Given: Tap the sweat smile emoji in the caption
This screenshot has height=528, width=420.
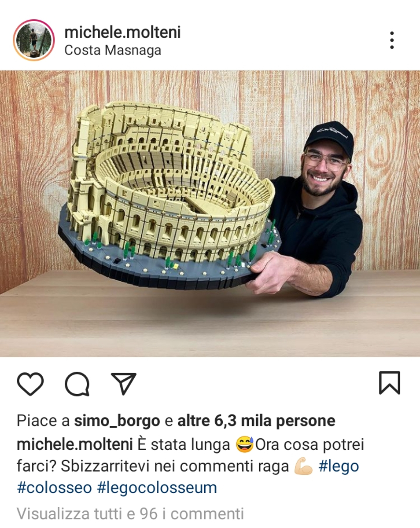Looking at the screenshot, I should pyautogui.click(x=245, y=445).
